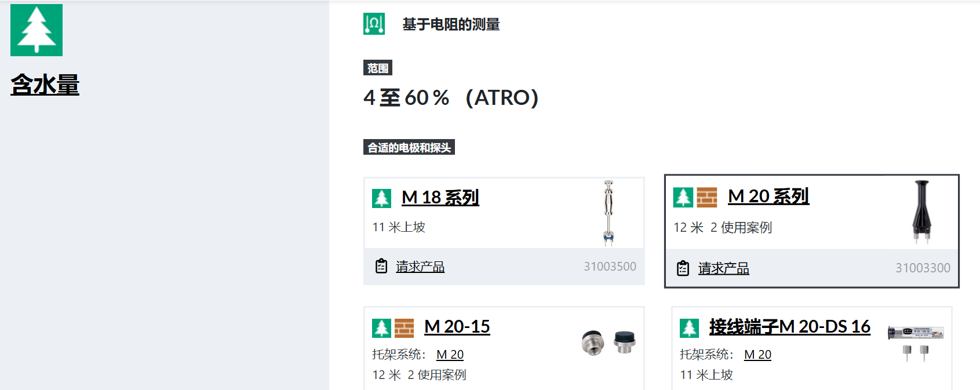Screen dimensions: 980x390
Task: Click article number 31003300
Action: click(923, 268)
